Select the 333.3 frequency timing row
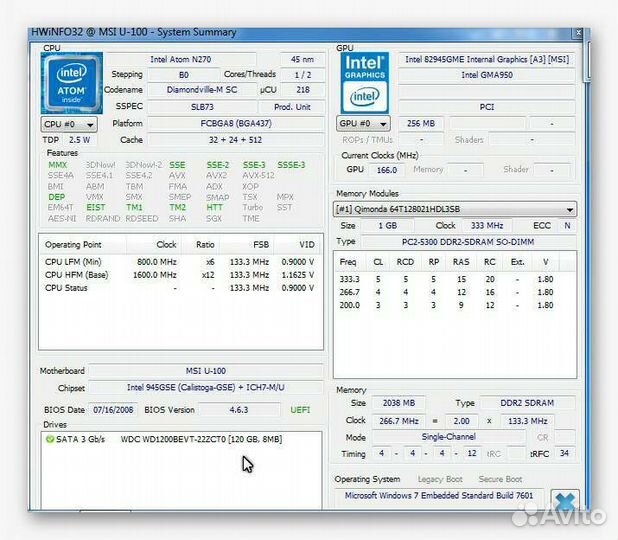This screenshot has height=540, width=618. click(455, 279)
